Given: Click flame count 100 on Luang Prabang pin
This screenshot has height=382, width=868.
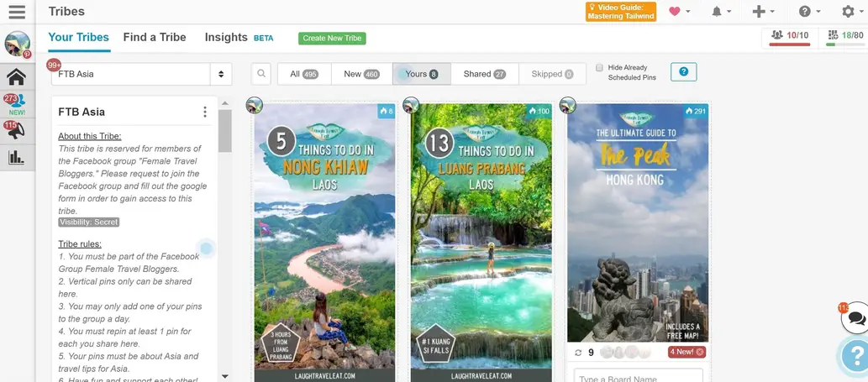Looking at the screenshot, I should (x=539, y=111).
